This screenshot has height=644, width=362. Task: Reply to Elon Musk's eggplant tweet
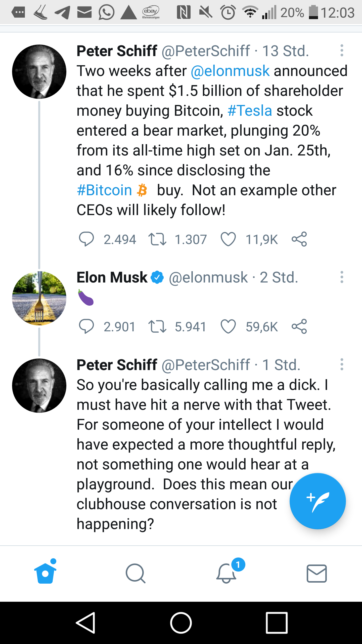[x=86, y=327]
